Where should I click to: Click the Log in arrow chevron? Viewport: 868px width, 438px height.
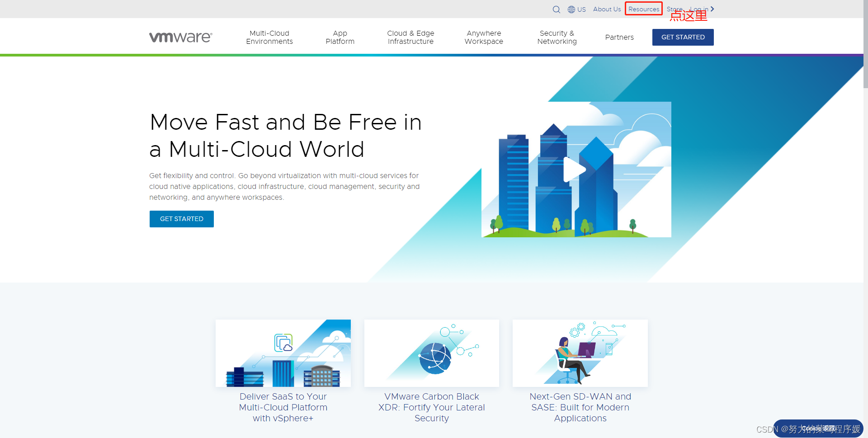[712, 9]
